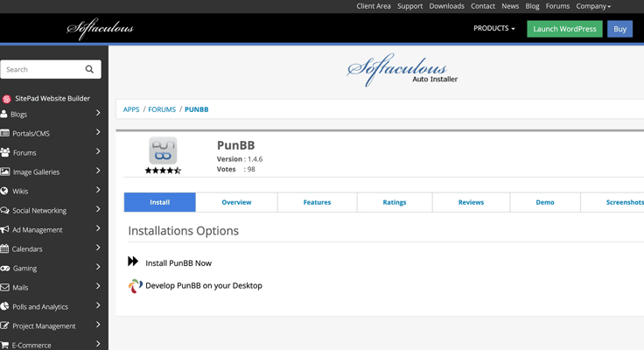Open the Blog link in top bar
Image resolution: width=644 pixels, height=350 pixels.
[x=532, y=6]
